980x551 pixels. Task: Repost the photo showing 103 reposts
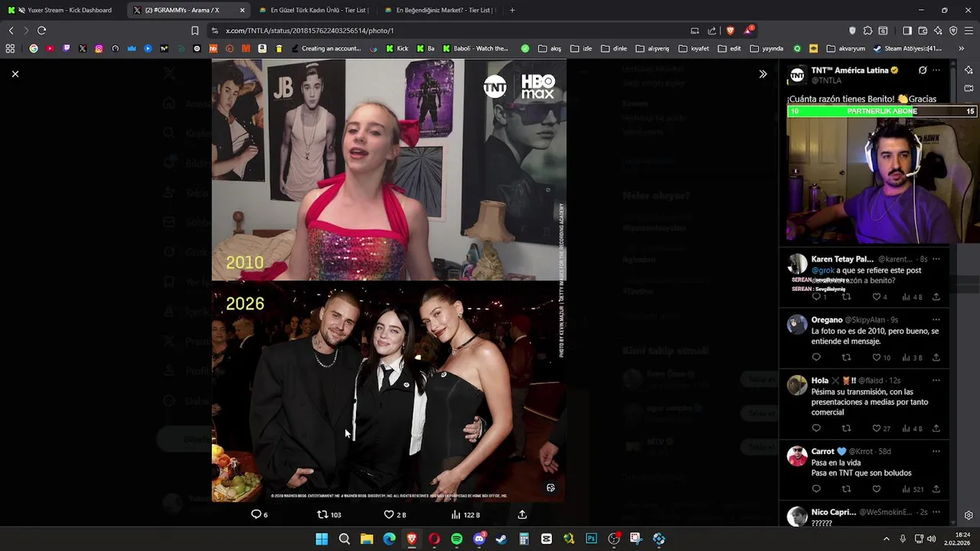pos(329,514)
